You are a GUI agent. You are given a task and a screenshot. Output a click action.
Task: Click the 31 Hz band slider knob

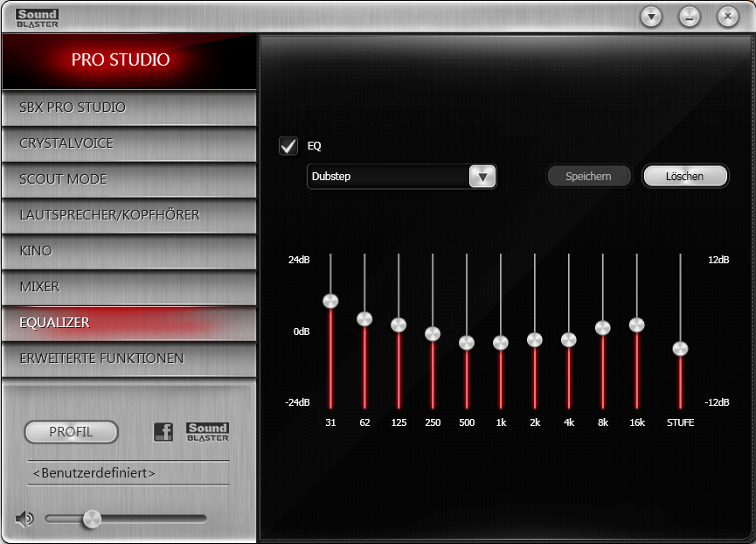[x=330, y=301]
